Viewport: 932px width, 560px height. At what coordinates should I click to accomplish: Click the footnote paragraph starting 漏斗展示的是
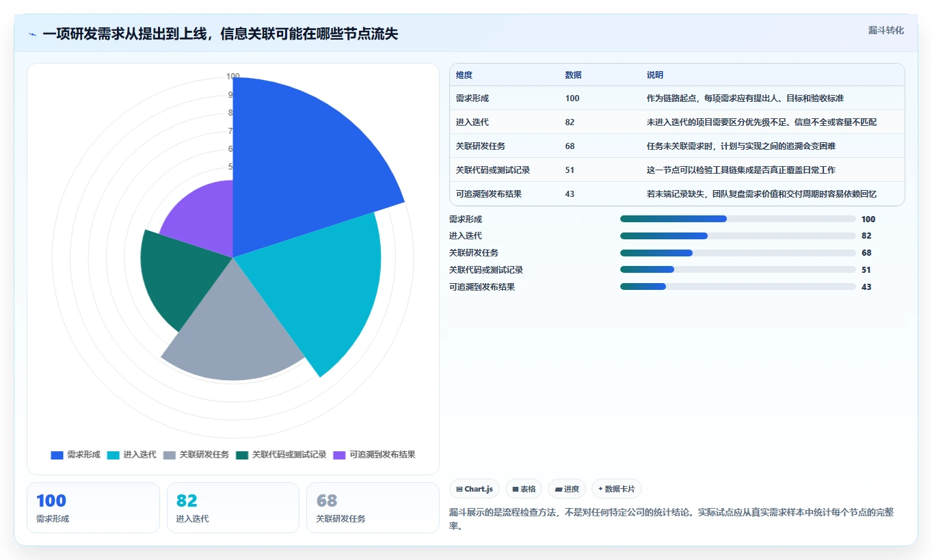(x=671, y=520)
